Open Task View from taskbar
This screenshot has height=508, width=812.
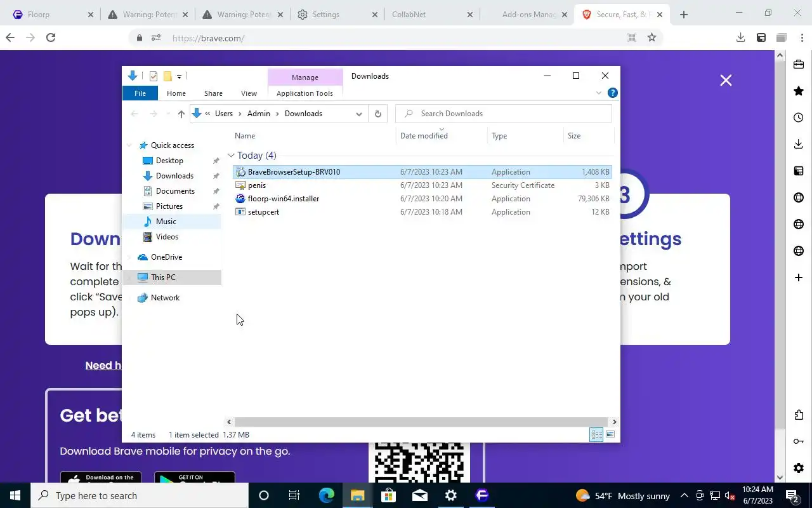point(294,495)
